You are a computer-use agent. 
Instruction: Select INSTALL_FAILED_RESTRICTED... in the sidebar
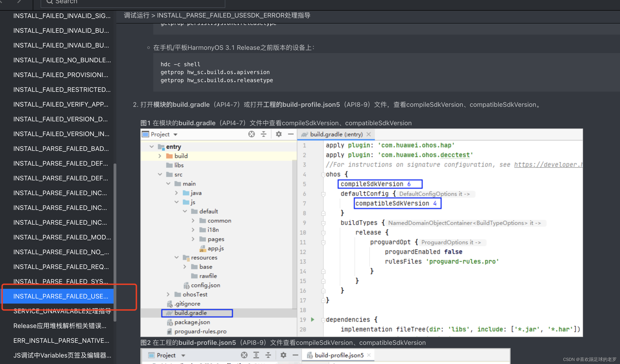pos(62,90)
